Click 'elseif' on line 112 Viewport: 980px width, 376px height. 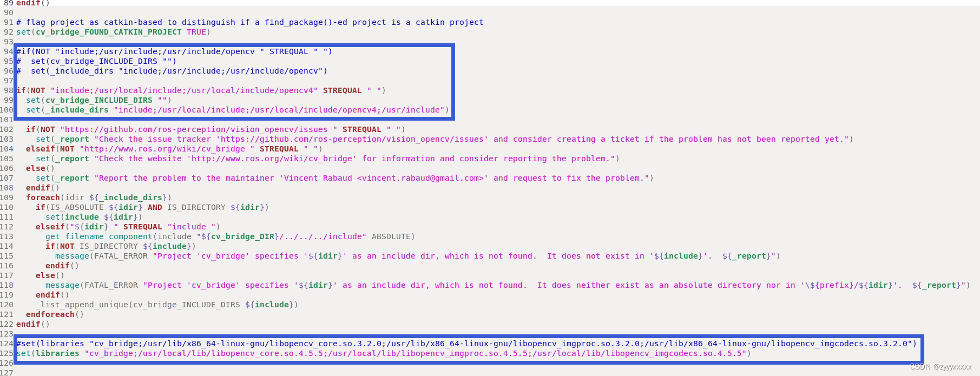(x=50, y=227)
